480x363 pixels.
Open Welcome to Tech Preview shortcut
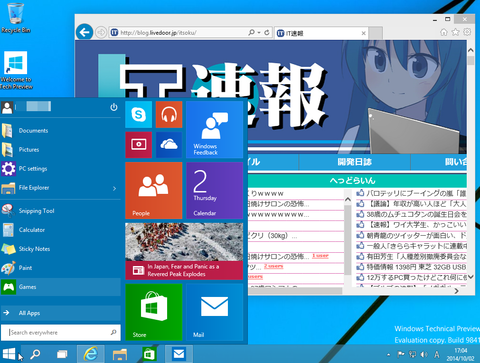click(x=16, y=70)
